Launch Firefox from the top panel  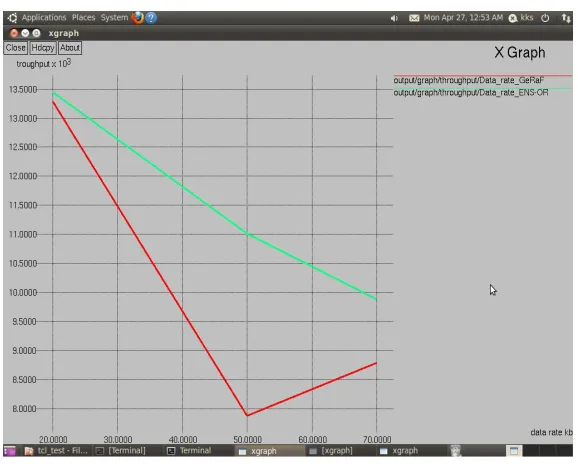(x=138, y=17)
